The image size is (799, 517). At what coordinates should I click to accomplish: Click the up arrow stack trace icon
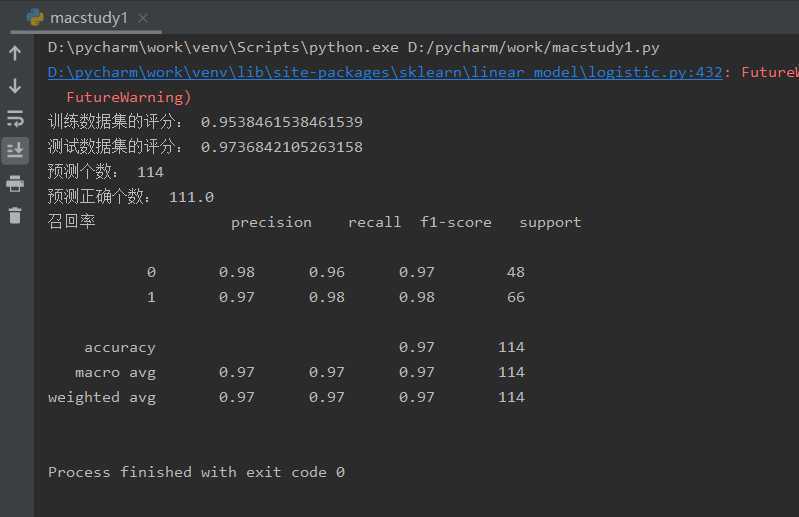(x=15, y=53)
